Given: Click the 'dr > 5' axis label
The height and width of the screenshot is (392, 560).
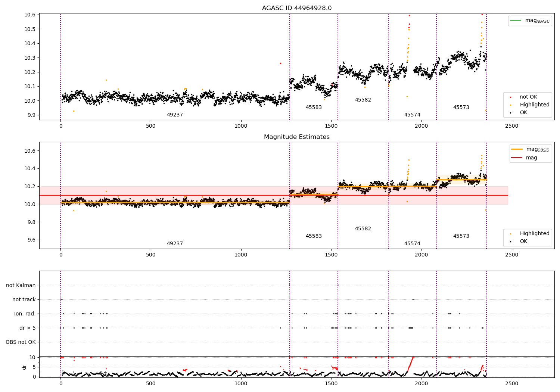Looking at the screenshot, I should [x=28, y=328].
